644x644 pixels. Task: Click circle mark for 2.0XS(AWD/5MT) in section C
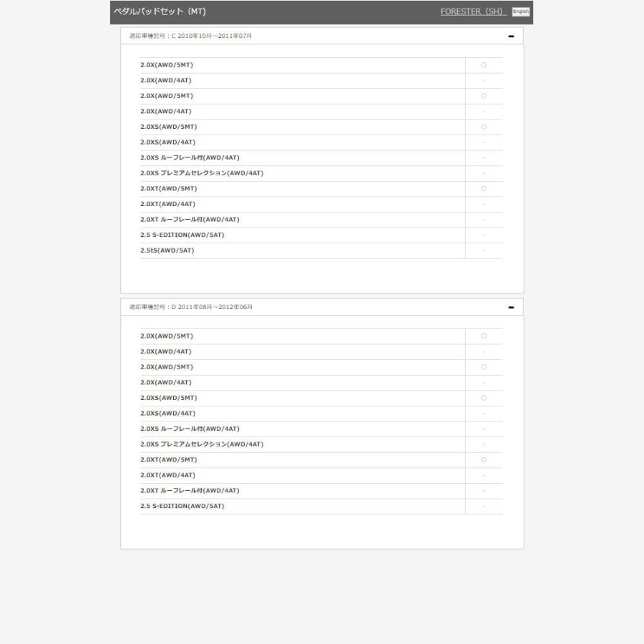coord(484,127)
